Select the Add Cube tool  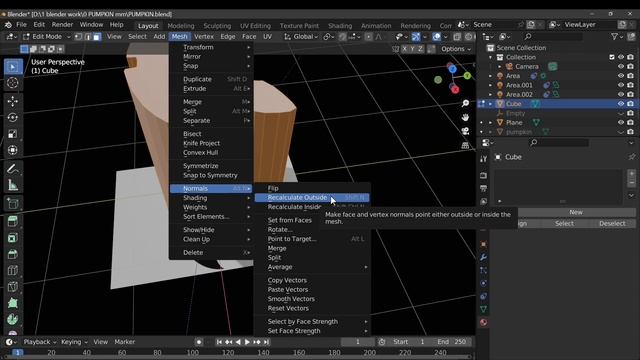click(x=13, y=203)
